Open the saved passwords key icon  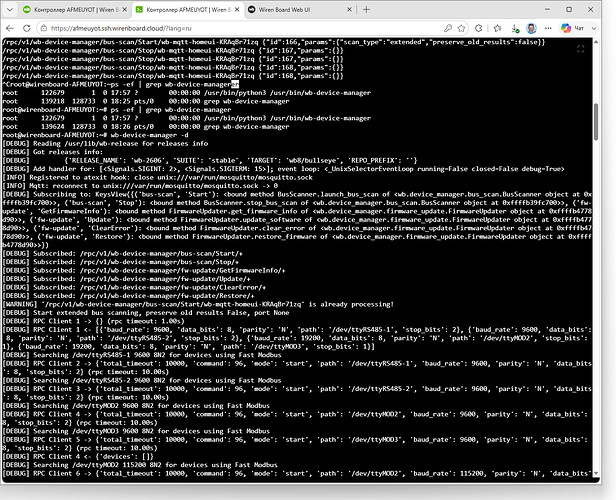tap(448, 28)
